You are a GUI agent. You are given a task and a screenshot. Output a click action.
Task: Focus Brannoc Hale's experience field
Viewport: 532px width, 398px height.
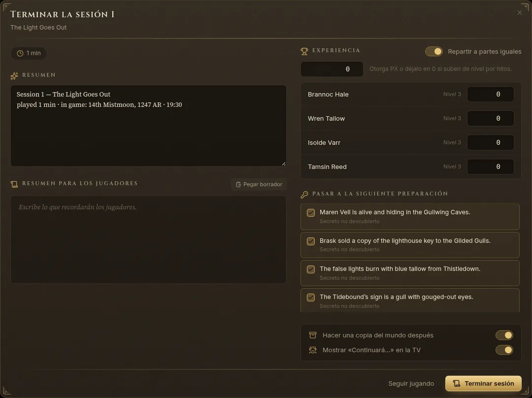coord(490,94)
